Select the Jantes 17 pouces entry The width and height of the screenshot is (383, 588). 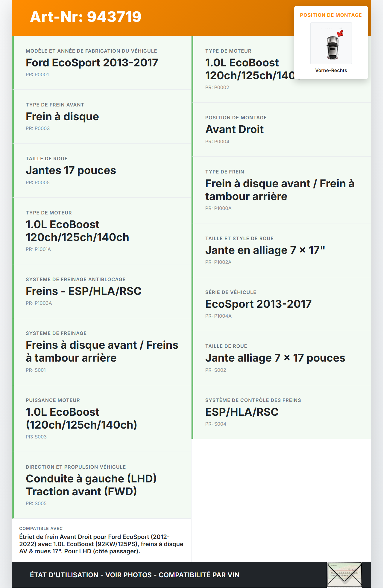point(71,170)
